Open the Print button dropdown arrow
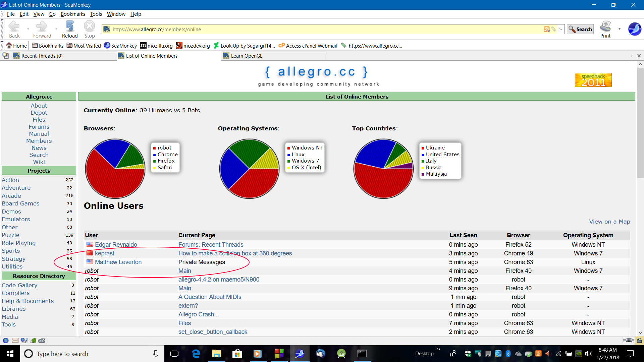 click(x=620, y=29)
